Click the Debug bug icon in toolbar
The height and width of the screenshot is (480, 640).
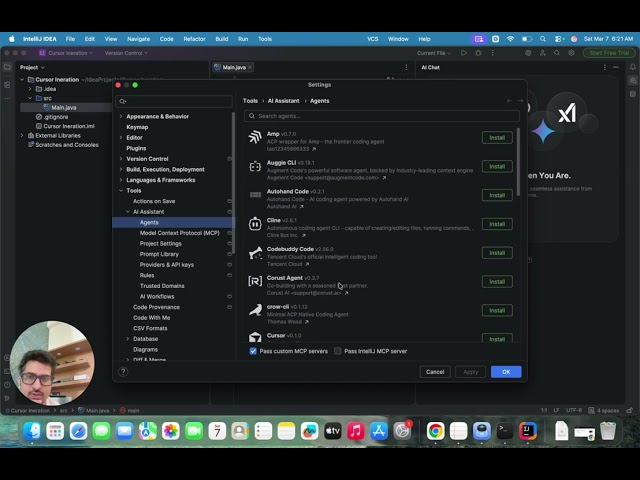478,53
